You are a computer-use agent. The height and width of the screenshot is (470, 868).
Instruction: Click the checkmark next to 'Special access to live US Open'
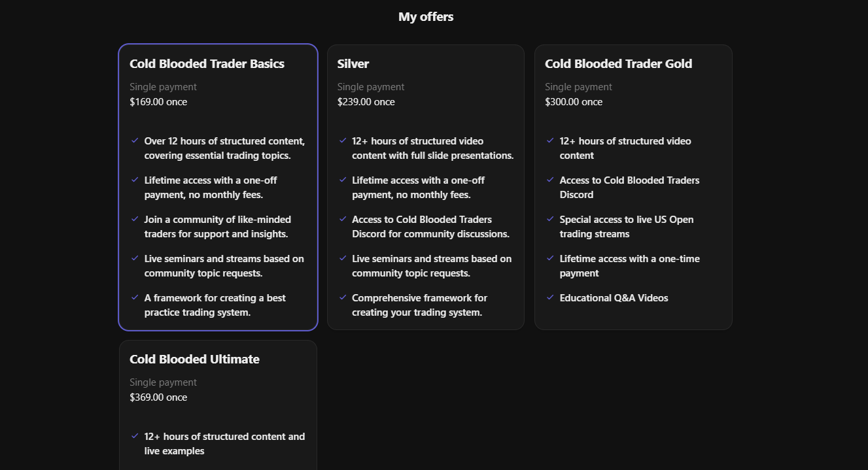550,219
